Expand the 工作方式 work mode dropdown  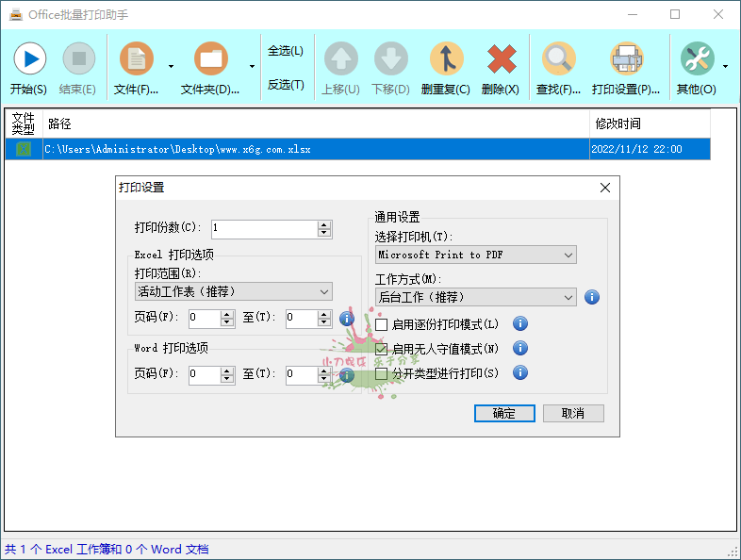476,297
